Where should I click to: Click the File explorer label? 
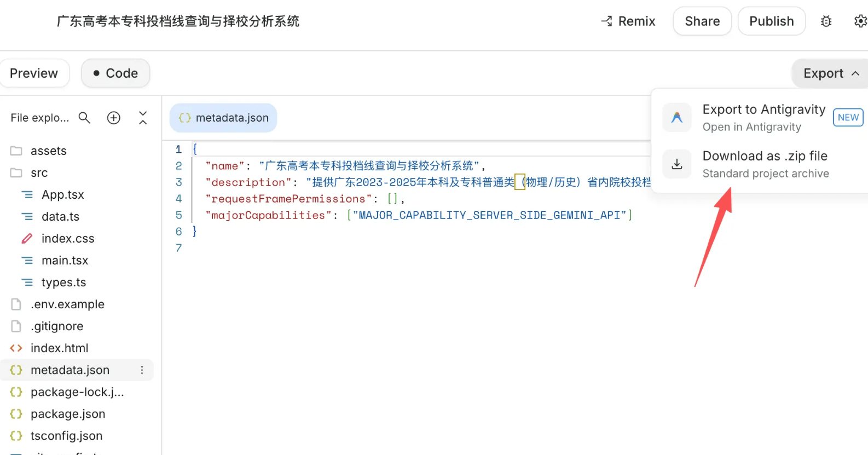(40, 118)
